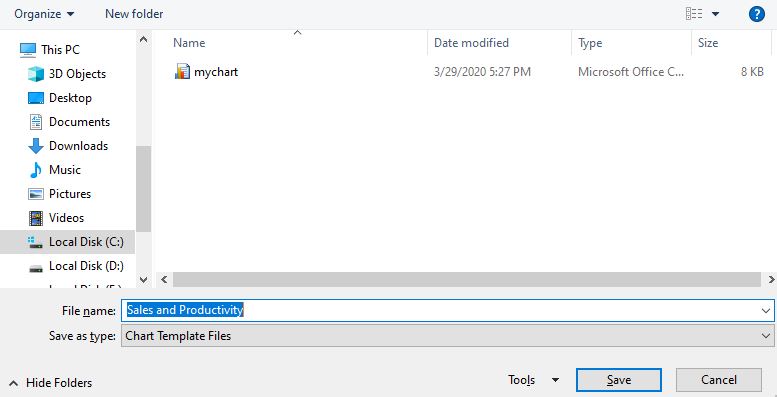Click the Desktop folder icon
The height and width of the screenshot is (397, 777).
point(36,98)
